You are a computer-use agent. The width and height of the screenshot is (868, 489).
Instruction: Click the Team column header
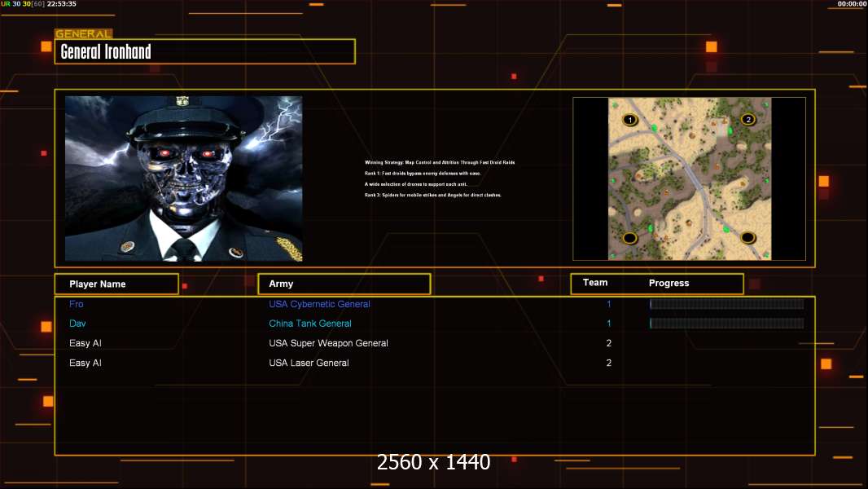(595, 283)
